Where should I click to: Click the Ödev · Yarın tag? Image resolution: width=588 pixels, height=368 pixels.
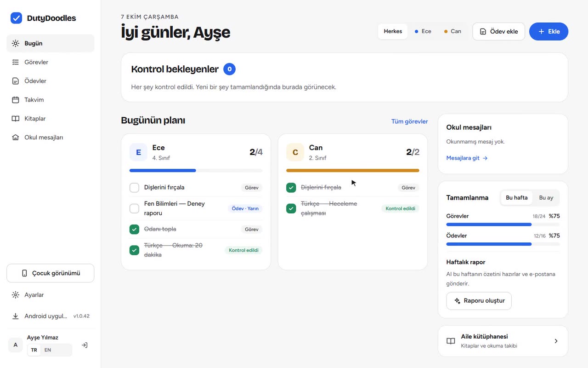(x=245, y=208)
